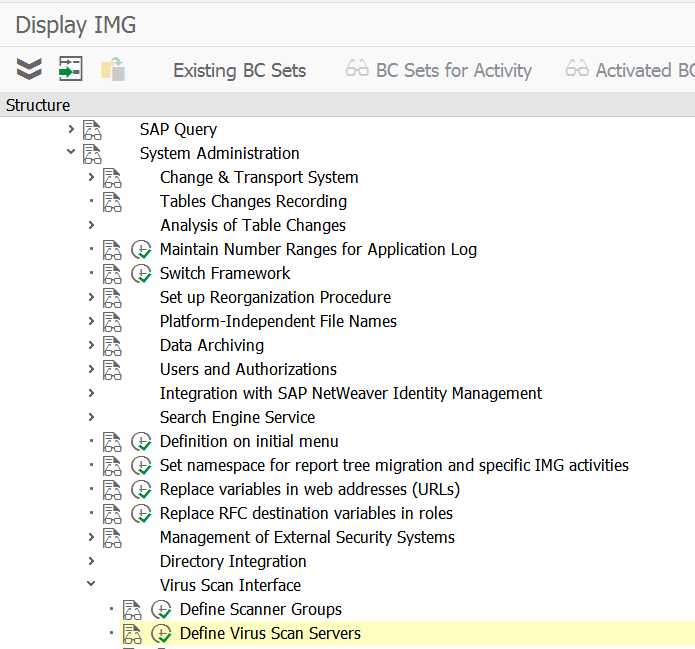Select the SAP Query tree row text

point(178,129)
